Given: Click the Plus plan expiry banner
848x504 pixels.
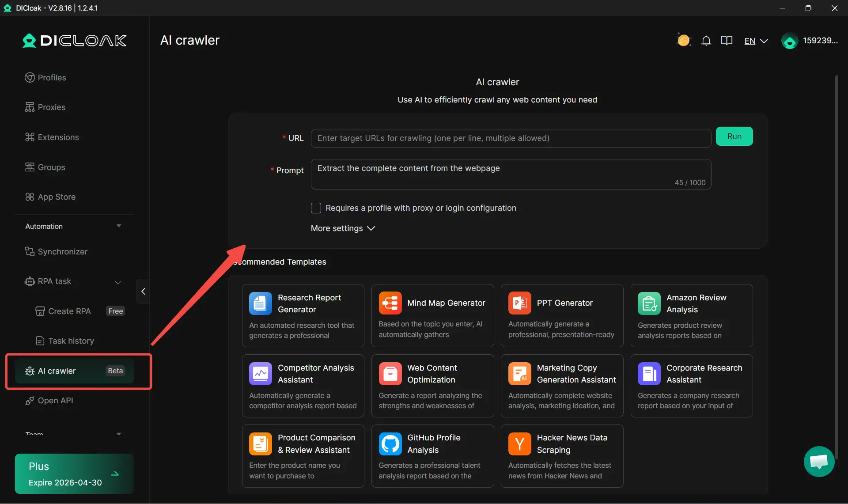Looking at the screenshot, I should pyautogui.click(x=74, y=474).
